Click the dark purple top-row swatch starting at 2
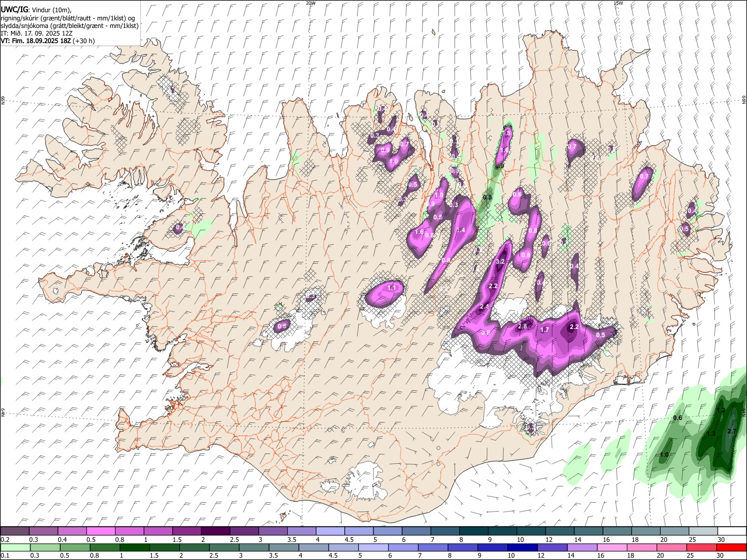747x560 pixels. click(x=216, y=531)
